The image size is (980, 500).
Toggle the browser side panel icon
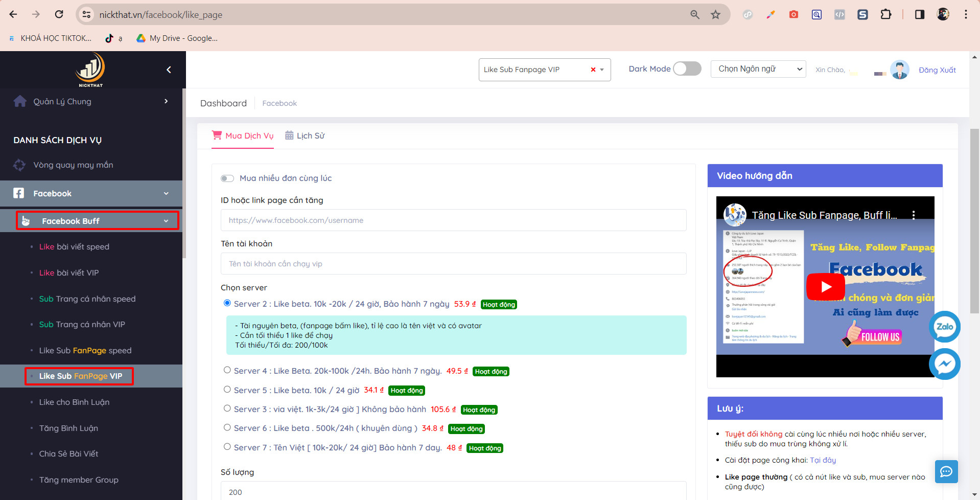click(x=920, y=14)
